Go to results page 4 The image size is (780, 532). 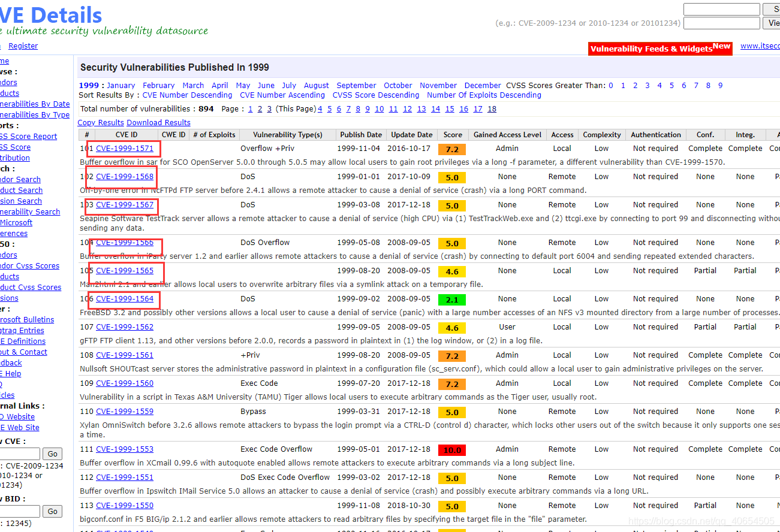pyautogui.click(x=320, y=109)
